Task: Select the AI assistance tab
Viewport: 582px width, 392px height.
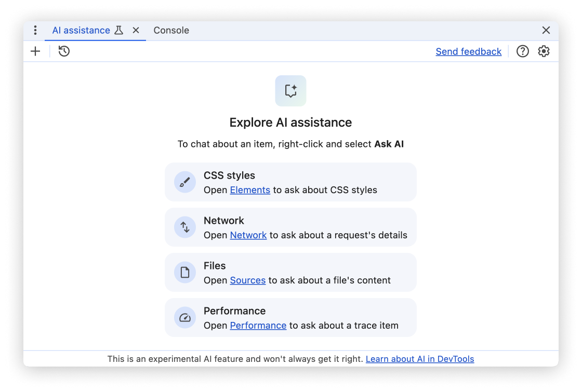Action: (x=81, y=30)
